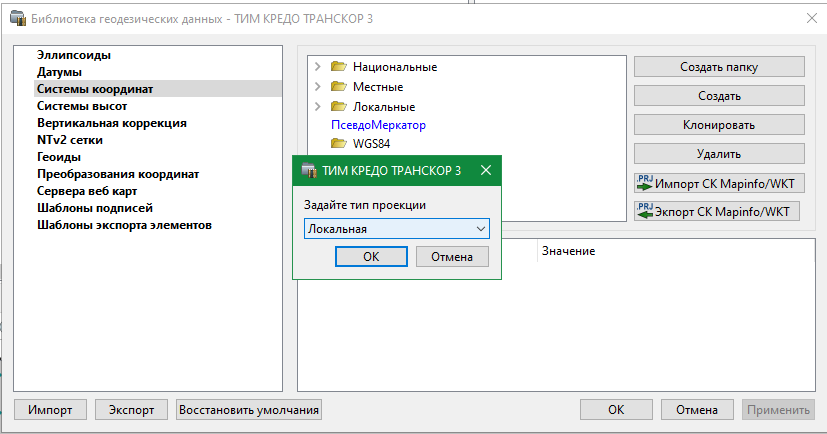
Task: Select Системы высот section
Action: click(x=82, y=106)
